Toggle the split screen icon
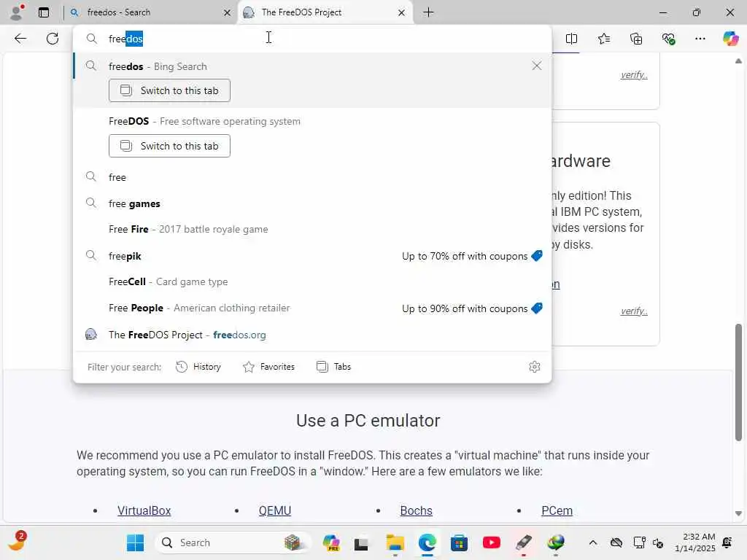The width and height of the screenshot is (747, 560). (571, 39)
